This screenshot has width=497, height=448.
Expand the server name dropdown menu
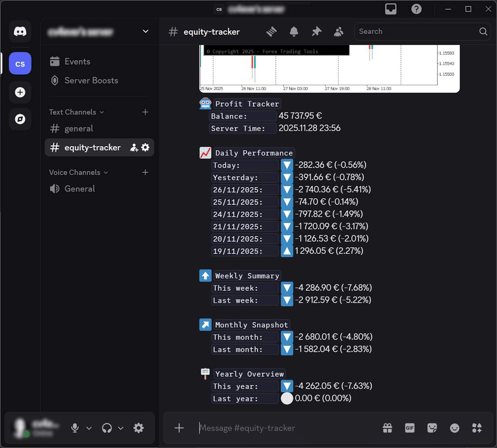tap(145, 32)
